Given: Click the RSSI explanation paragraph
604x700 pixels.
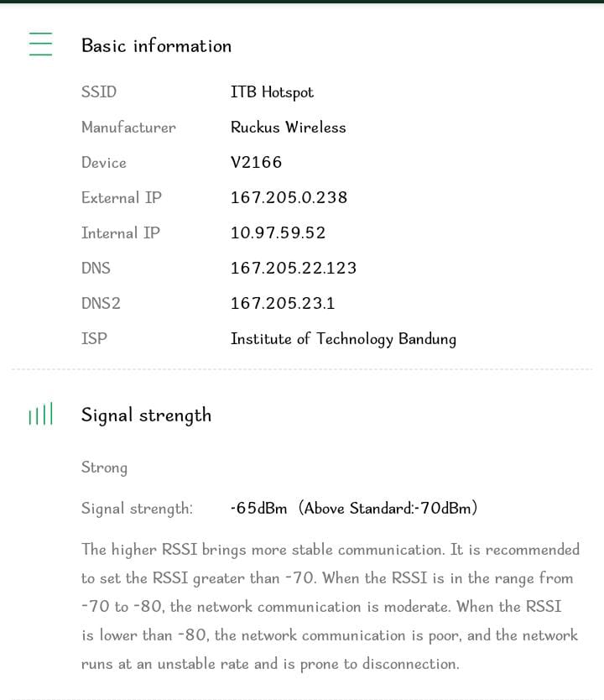Looking at the screenshot, I should point(331,606).
